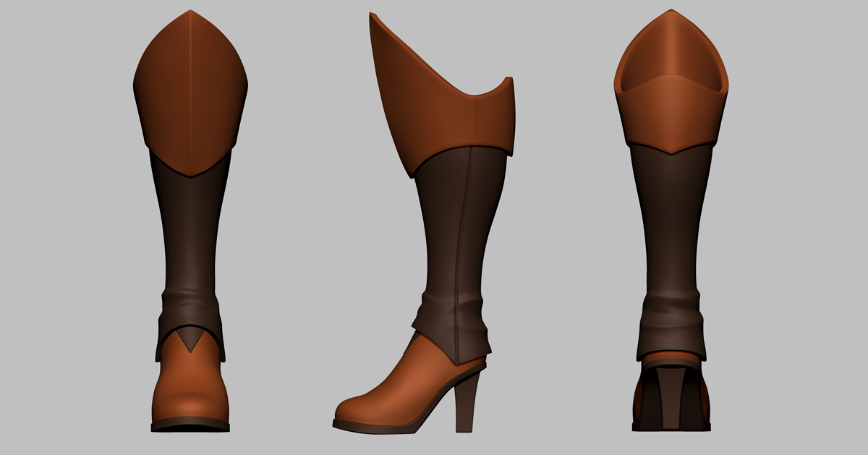
Task: Select the dark brown shaft of front-view boot
Action: [190, 231]
